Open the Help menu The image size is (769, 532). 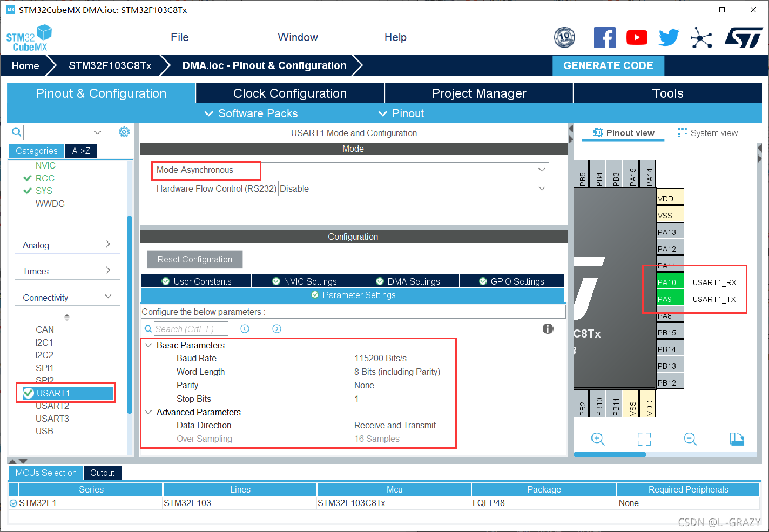pos(395,37)
